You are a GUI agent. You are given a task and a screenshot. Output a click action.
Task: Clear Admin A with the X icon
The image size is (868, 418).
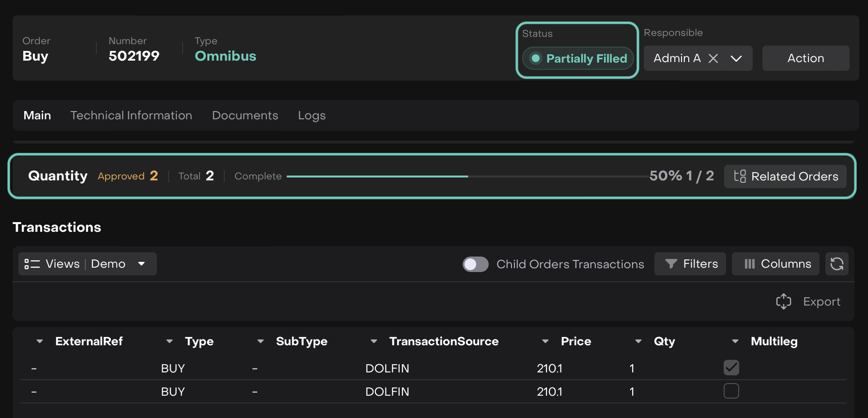713,58
